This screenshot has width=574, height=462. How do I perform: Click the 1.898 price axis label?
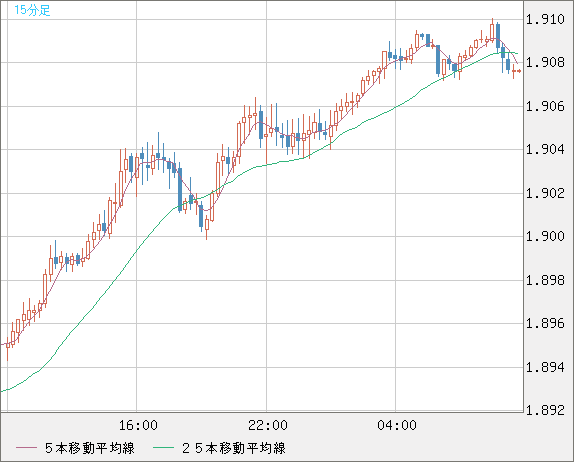point(545,280)
